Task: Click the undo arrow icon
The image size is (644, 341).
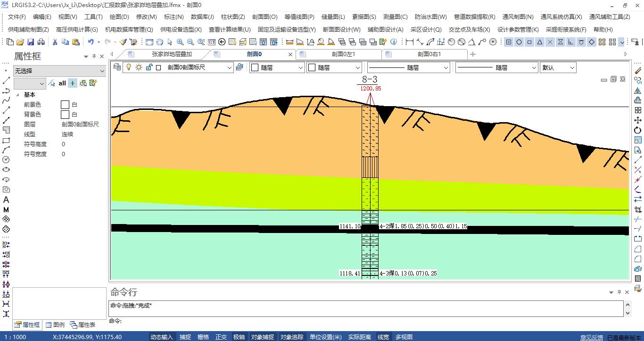Action: pyautogui.click(x=91, y=42)
